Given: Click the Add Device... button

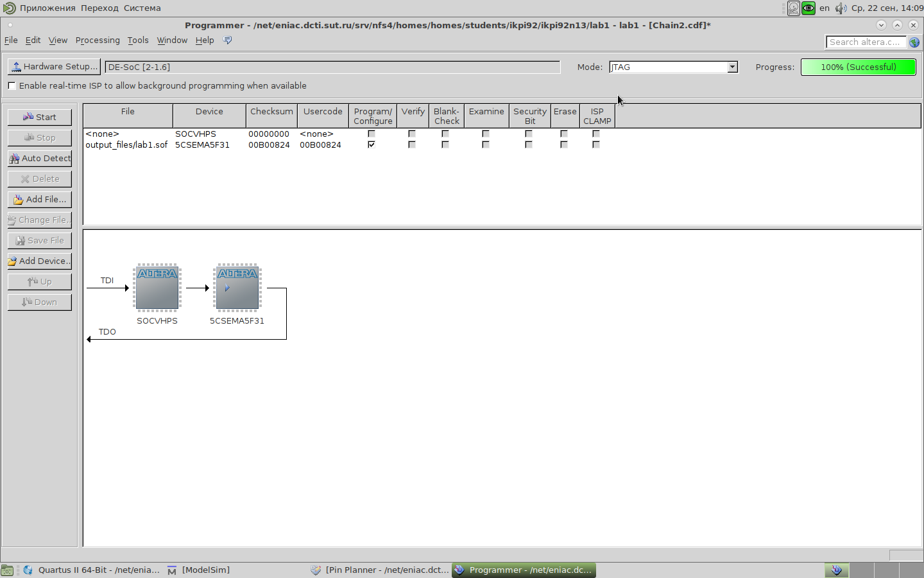Looking at the screenshot, I should point(39,261).
